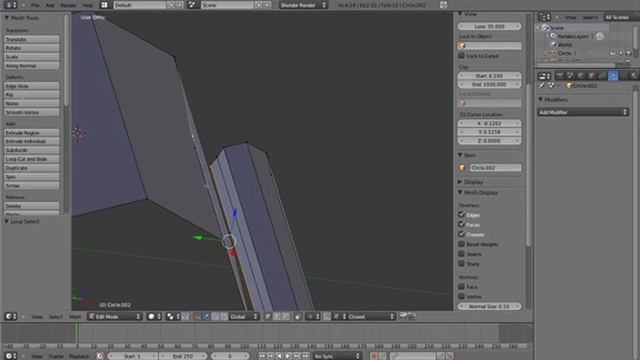This screenshot has width=640, height=360.
Task: Click the active Modifiers wrench tab icon
Action: (613, 76)
